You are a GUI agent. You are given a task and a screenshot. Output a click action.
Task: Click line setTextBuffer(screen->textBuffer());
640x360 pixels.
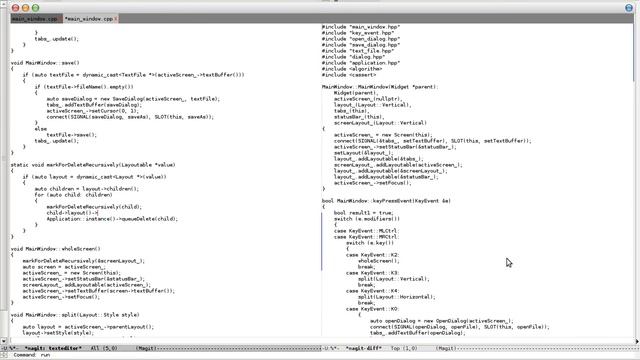(x=99, y=291)
